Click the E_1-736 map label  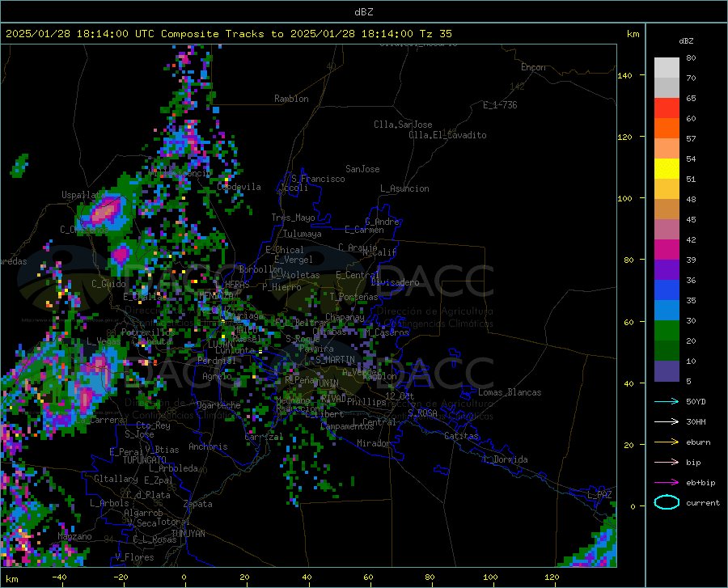500,105
